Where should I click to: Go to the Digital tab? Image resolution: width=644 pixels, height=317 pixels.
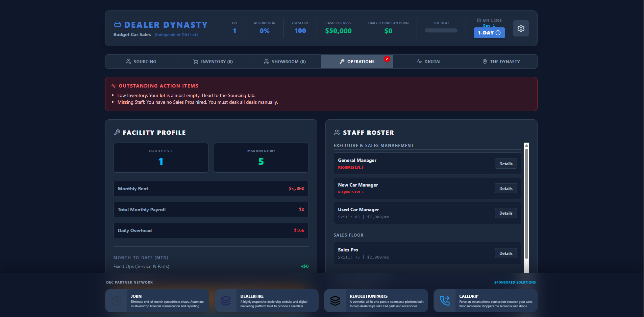[x=429, y=62]
